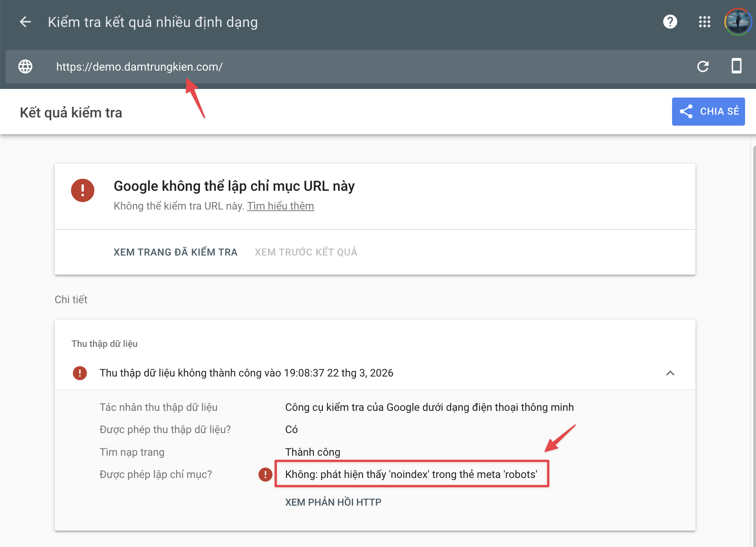
Task: Open the Google apps grid menu
Action: 705,22
